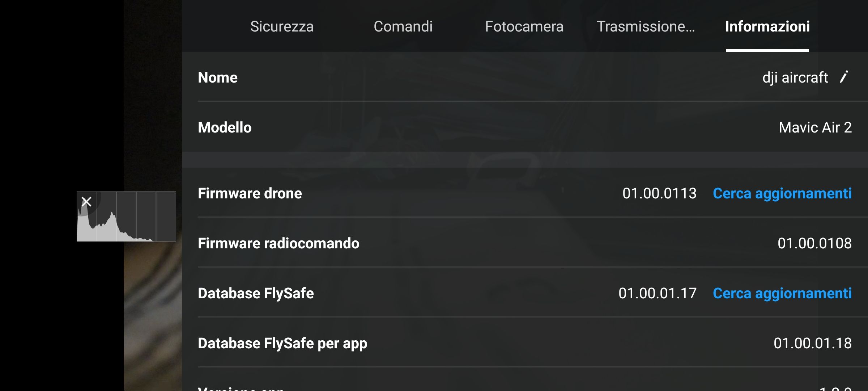The width and height of the screenshot is (868, 391).
Task: Check for updates for Firmware drone
Action: point(782,193)
